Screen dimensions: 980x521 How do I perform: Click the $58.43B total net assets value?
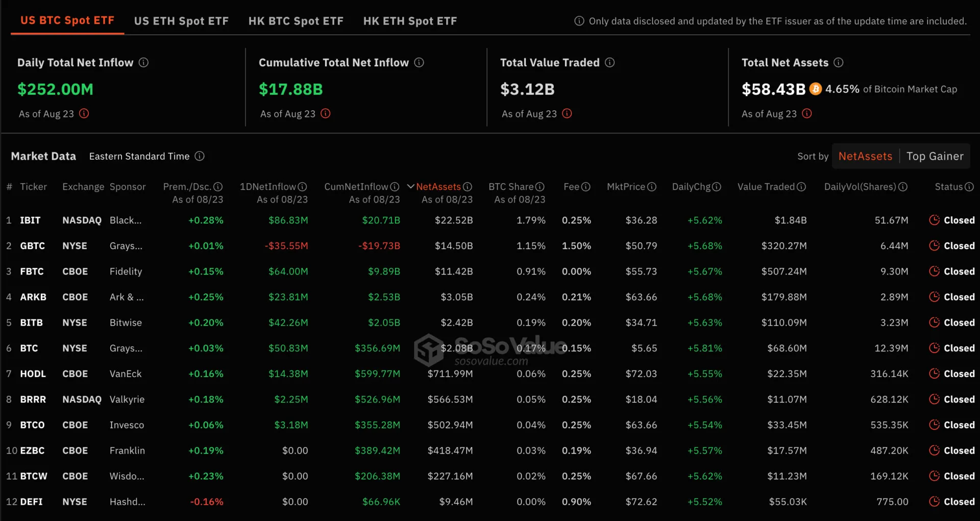coord(773,89)
